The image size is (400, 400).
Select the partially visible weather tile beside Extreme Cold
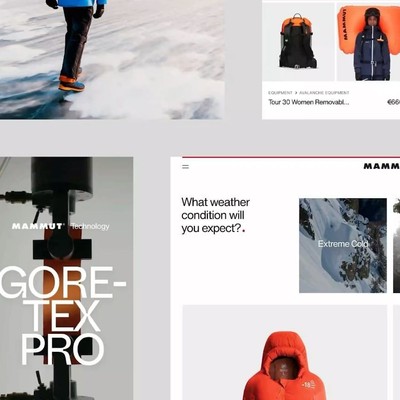coord(397,246)
